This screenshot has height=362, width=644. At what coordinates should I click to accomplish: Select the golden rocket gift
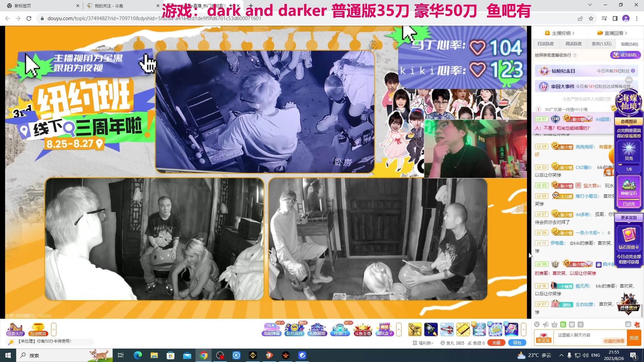point(415,329)
